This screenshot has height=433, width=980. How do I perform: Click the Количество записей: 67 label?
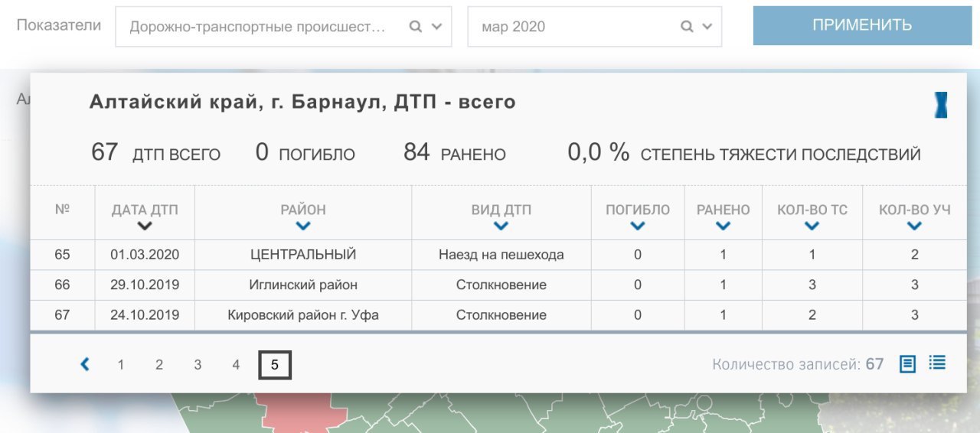coord(798,365)
